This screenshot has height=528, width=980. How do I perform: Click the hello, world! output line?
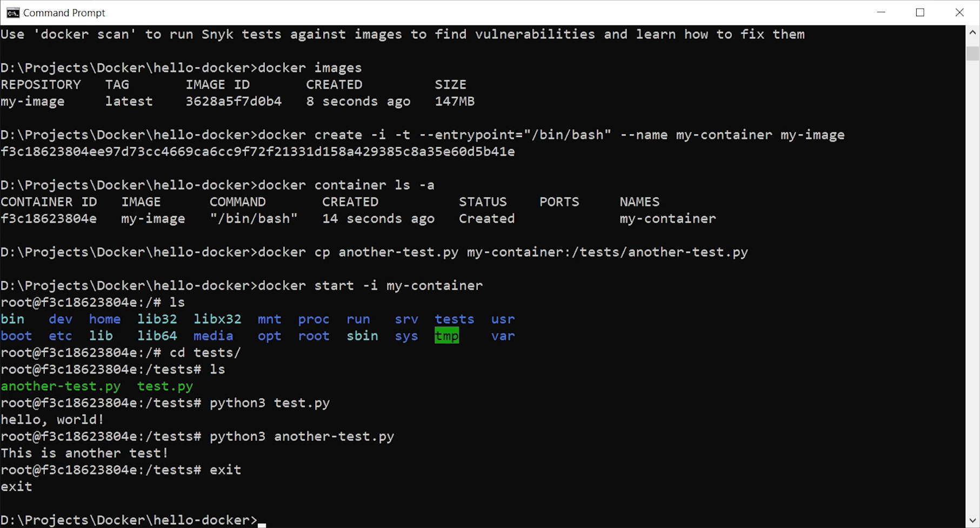click(52, 419)
